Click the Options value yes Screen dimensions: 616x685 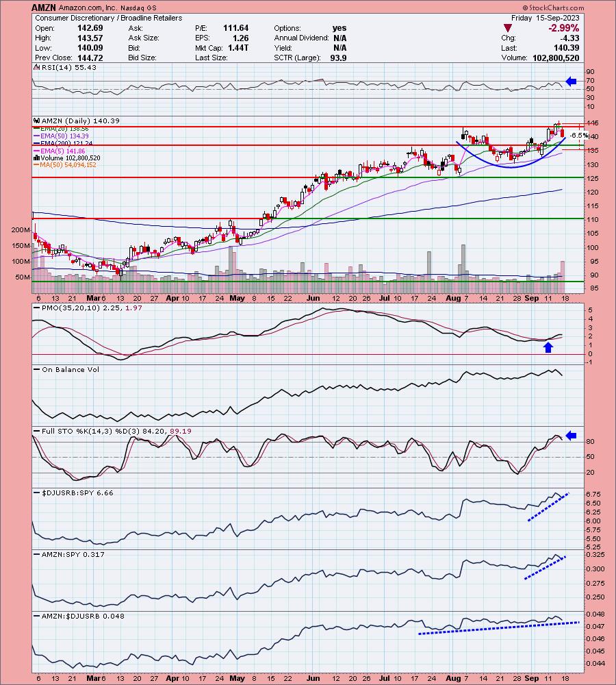pos(339,28)
